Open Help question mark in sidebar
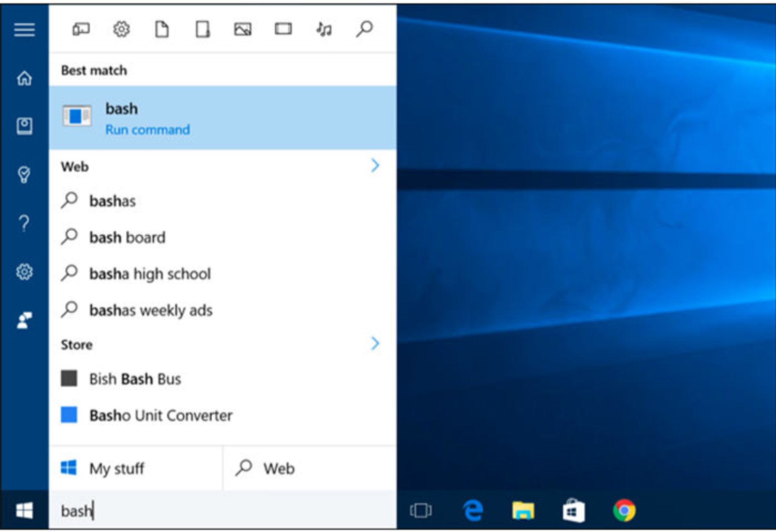This screenshot has width=776, height=532. tap(24, 223)
